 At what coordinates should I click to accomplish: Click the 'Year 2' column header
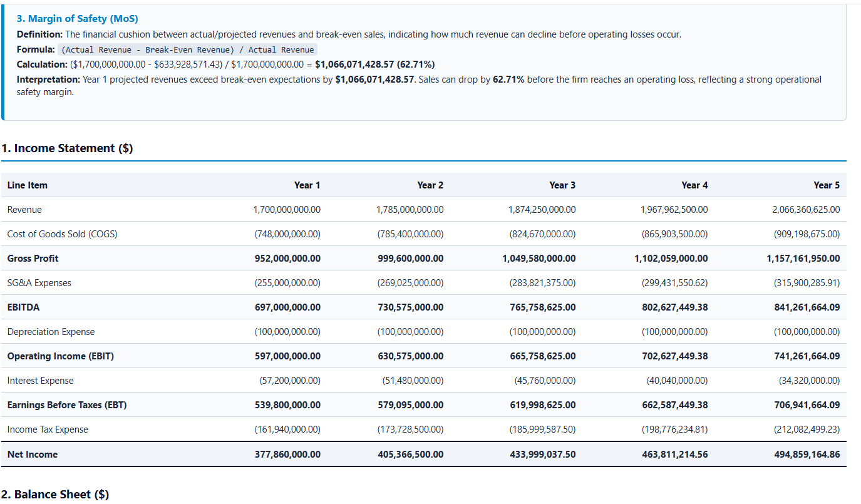pos(430,185)
